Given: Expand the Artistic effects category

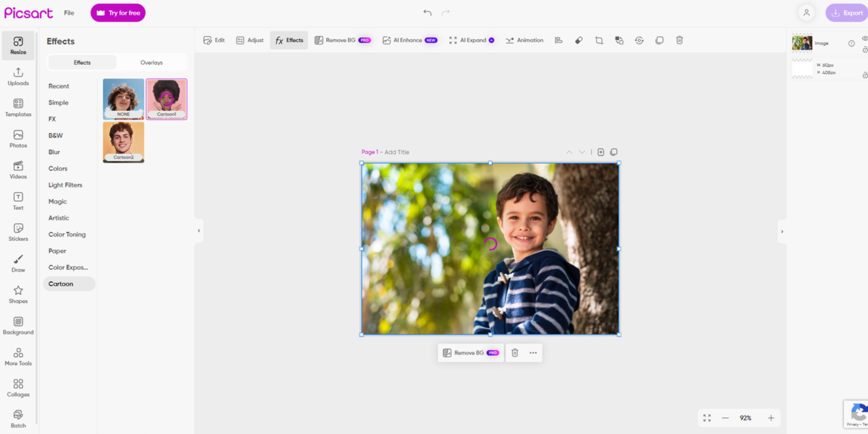Looking at the screenshot, I should pyautogui.click(x=59, y=218).
